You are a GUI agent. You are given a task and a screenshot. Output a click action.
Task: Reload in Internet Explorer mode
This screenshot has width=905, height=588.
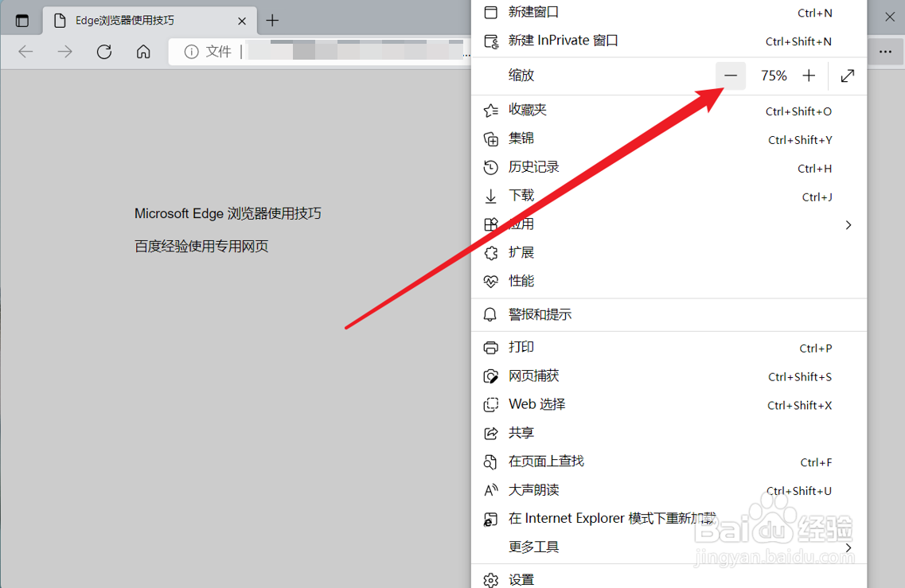pyautogui.click(x=669, y=519)
